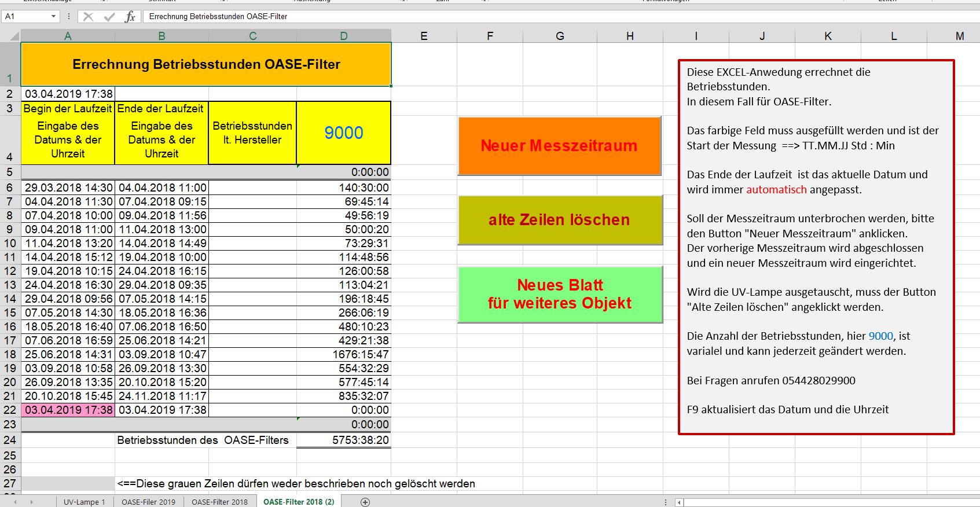The height and width of the screenshot is (507, 980).
Task: Click the title cell Errechnung Betriebsstunden OASE-Filter
Action: click(206, 64)
